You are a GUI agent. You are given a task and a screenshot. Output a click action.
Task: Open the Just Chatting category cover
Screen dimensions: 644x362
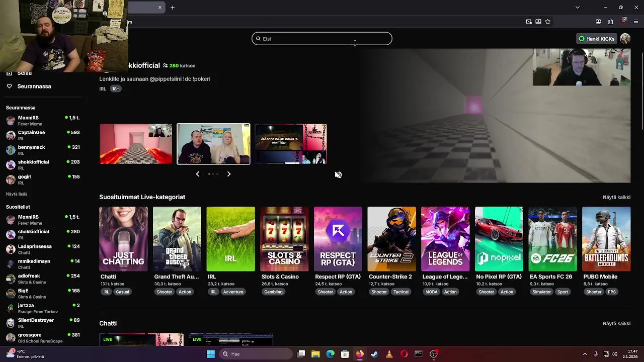click(123, 239)
